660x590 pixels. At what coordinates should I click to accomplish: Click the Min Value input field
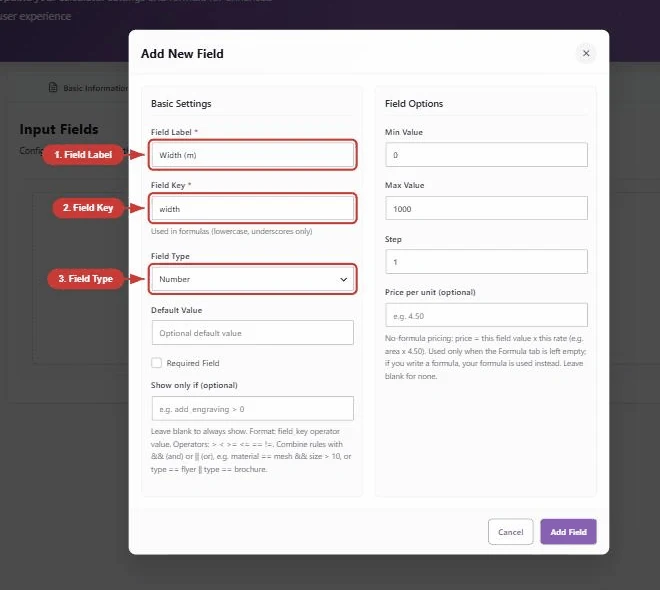486,155
